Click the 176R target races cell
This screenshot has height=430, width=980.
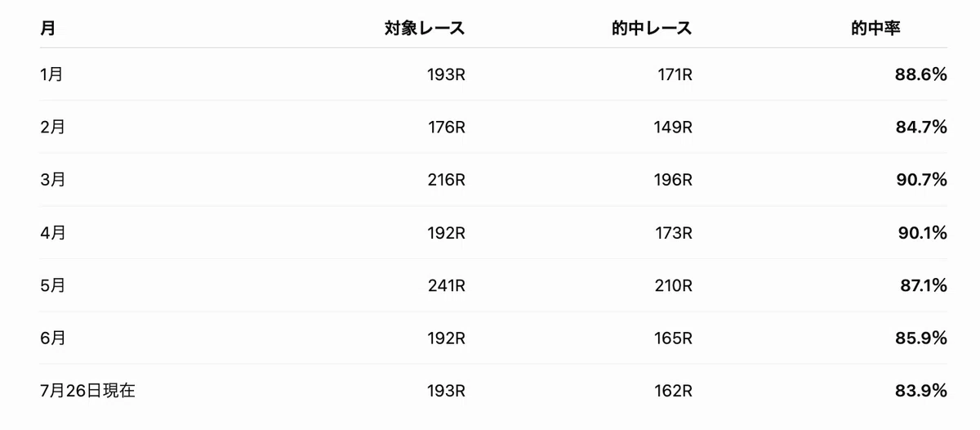pos(447,127)
